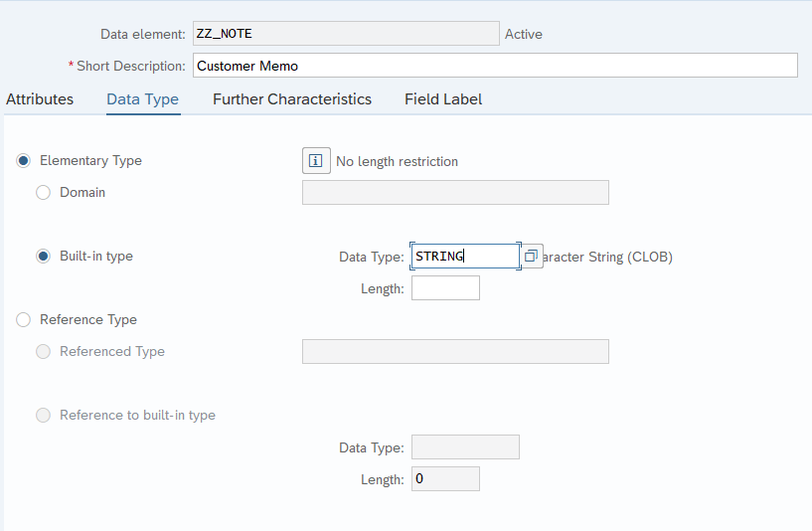Click the Domain name input field
The height and width of the screenshot is (531, 812).
(x=456, y=193)
